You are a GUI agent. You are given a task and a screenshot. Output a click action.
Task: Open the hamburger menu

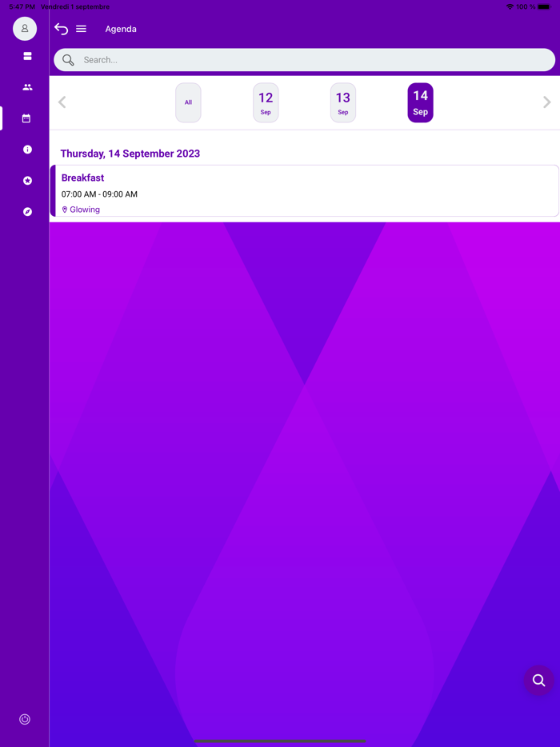(81, 29)
